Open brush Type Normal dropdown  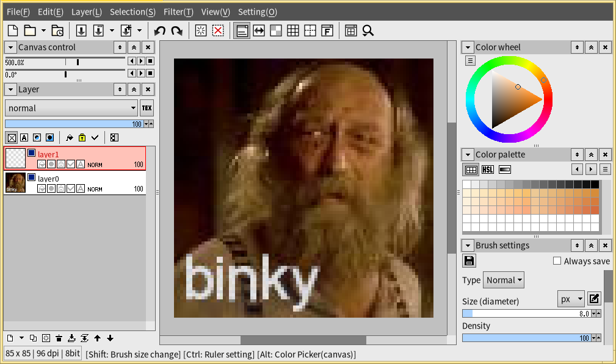pos(504,280)
